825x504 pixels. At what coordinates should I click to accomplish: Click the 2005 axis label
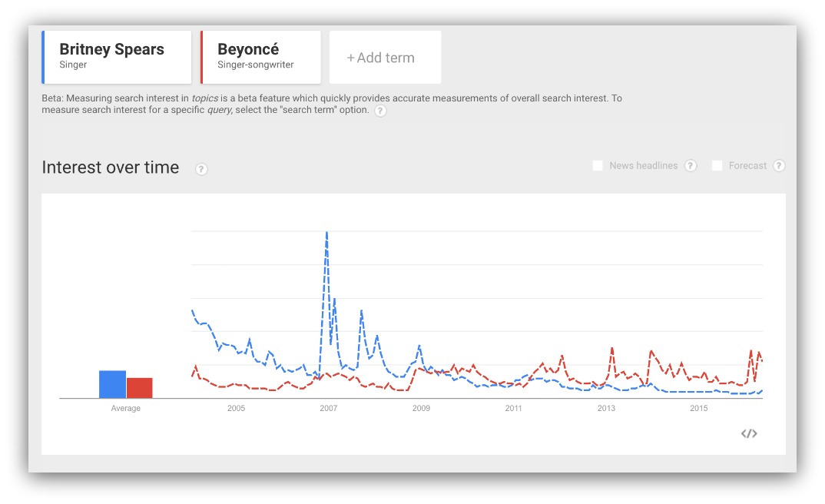coord(237,408)
